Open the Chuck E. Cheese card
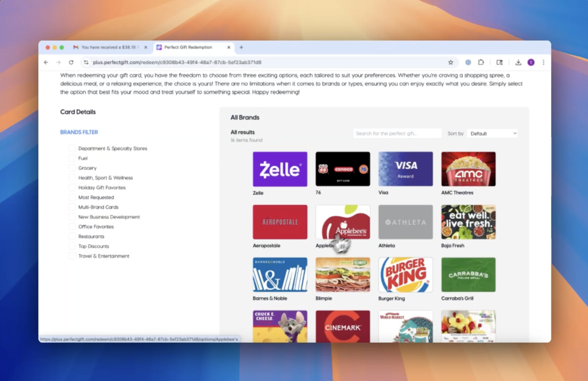The height and width of the screenshot is (381, 588). pos(280,326)
